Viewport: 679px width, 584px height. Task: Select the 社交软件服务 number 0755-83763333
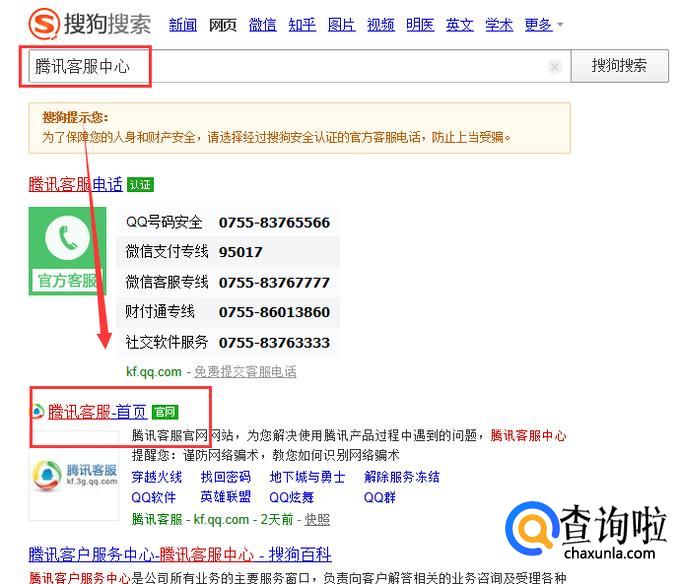click(274, 343)
